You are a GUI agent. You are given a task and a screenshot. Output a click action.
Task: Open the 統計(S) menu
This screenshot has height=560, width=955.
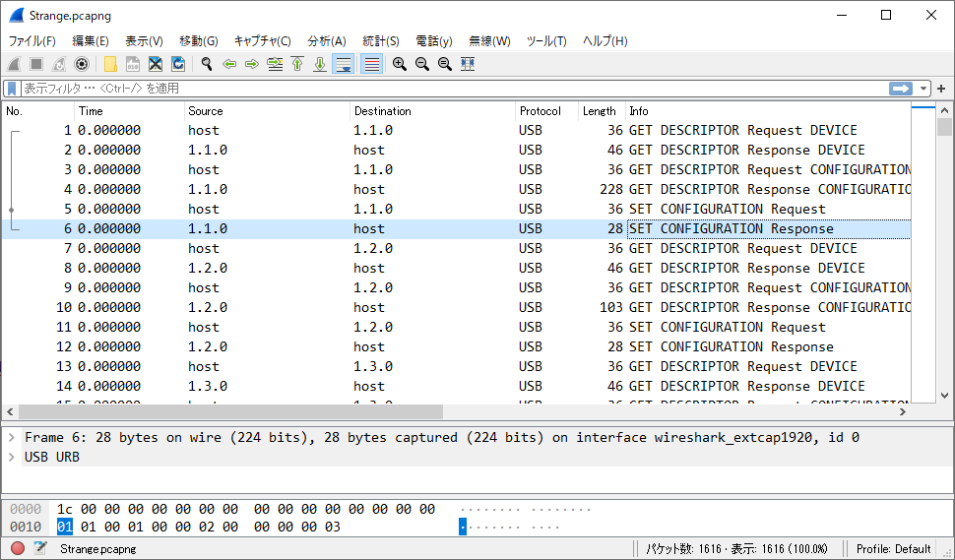pyautogui.click(x=381, y=40)
